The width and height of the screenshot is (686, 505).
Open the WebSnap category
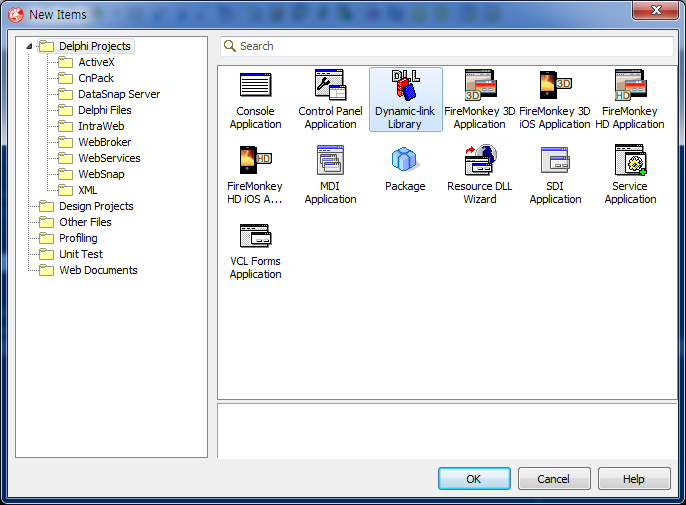[x=91, y=174]
